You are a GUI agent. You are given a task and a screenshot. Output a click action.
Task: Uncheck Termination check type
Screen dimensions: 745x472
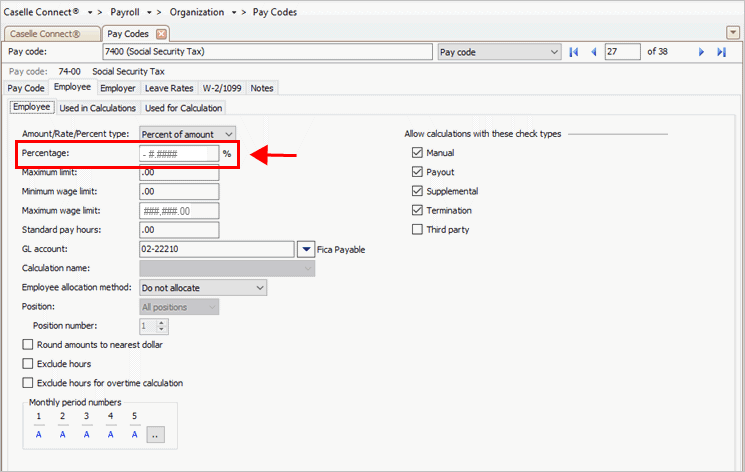[417, 210]
